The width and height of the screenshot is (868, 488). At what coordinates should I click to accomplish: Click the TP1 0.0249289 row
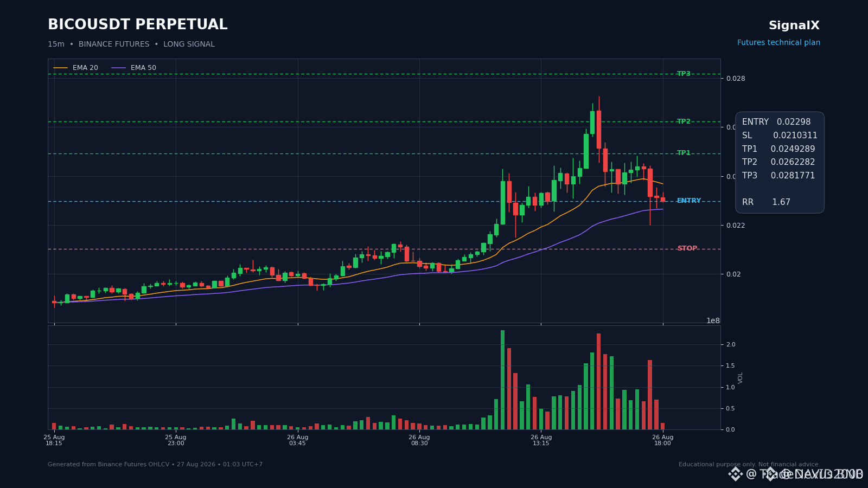click(x=778, y=149)
